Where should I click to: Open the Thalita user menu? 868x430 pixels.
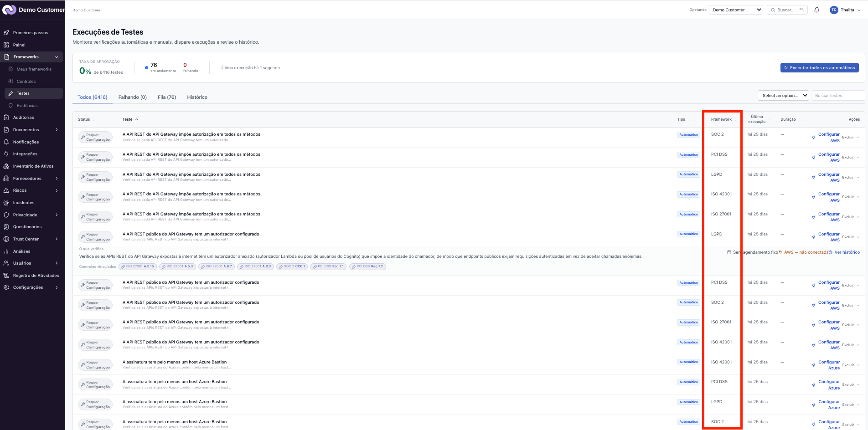tap(845, 10)
